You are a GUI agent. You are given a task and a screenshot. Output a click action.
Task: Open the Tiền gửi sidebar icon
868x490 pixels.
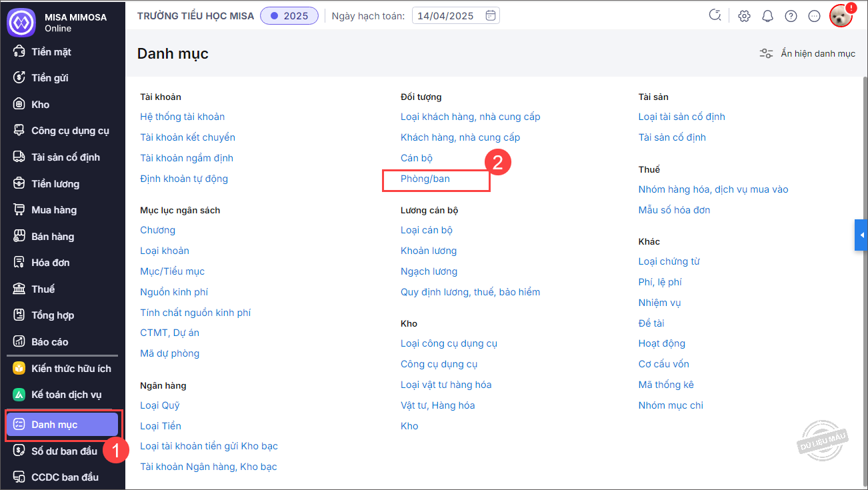click(x=19, y=78)
